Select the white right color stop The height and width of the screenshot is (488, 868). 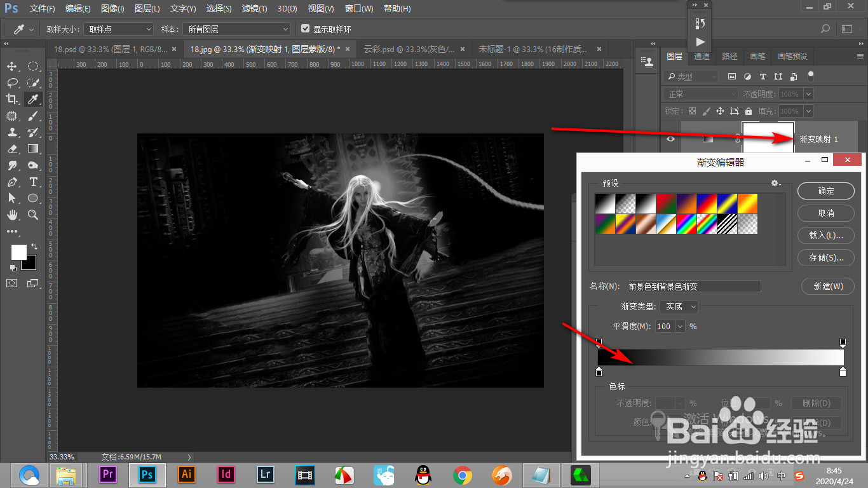coord(843,372)
